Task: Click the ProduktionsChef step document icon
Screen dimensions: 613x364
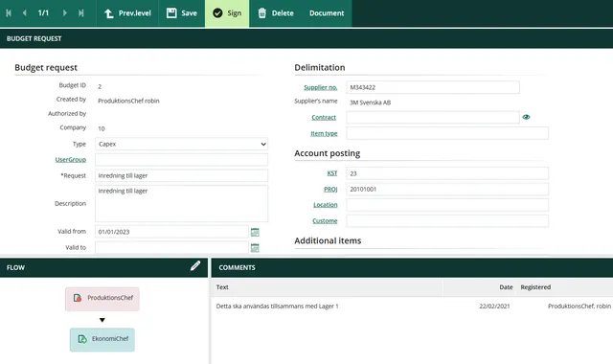Action: pyautogui.click(x=78, y=298)
